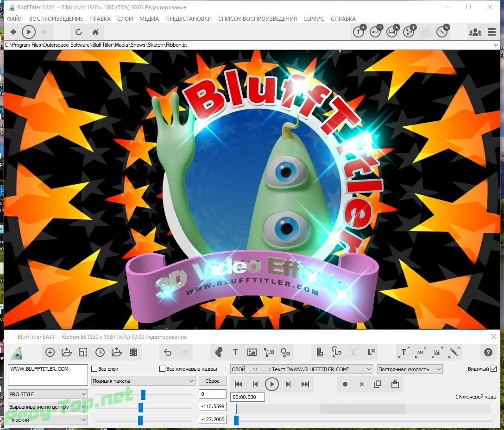Click the new show plus-circle icon
This screenshot has height=430, width=504.
click(x=50, y=352)
